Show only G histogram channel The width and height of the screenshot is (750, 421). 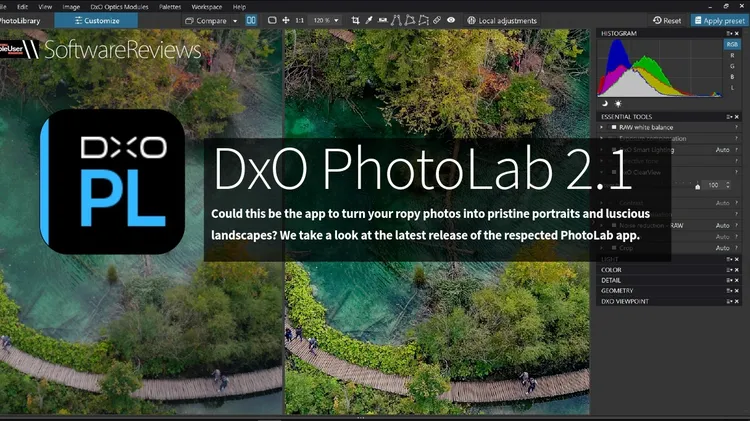point(732,66)
